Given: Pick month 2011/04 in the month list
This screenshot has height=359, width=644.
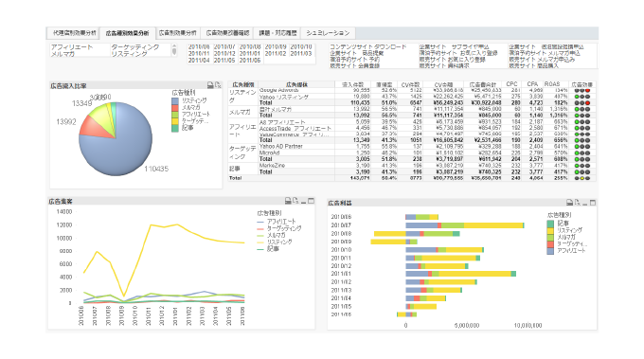Looking at the screenshot, I should [x=199, y=60].
